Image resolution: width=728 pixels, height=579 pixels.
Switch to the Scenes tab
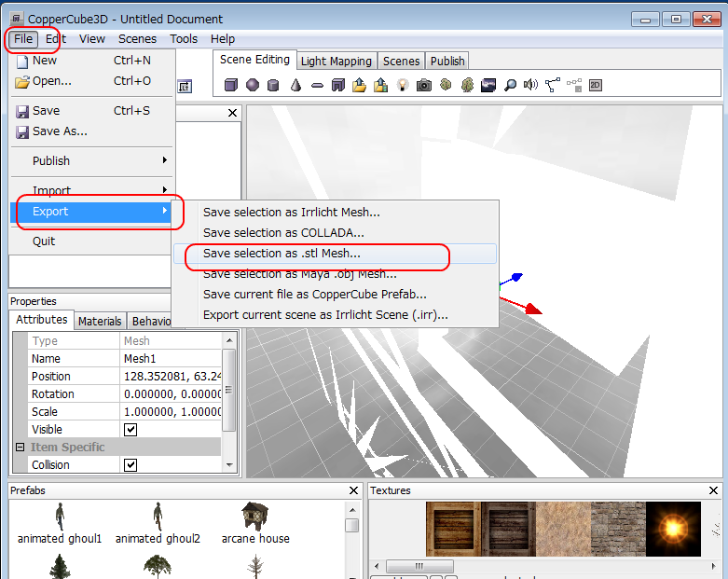[x=401, y=62]
